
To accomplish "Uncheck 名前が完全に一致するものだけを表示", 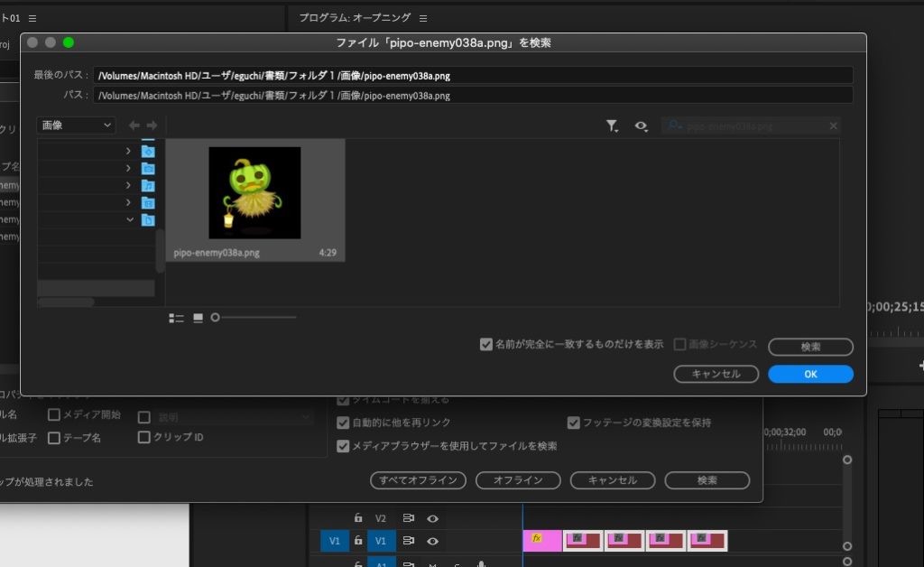I will (x=486, y=344).
